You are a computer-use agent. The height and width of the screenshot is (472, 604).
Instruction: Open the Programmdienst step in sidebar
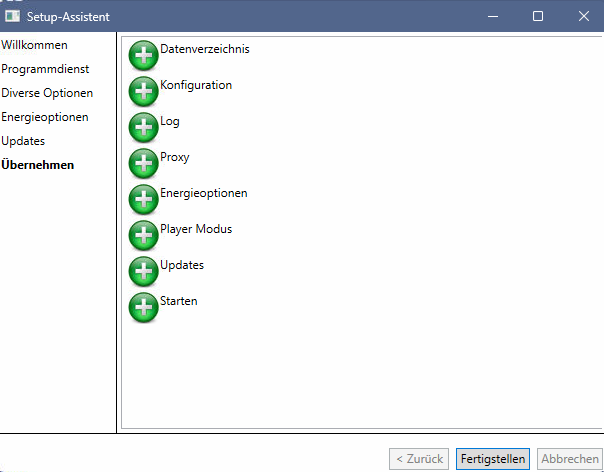tap(45, 69)
